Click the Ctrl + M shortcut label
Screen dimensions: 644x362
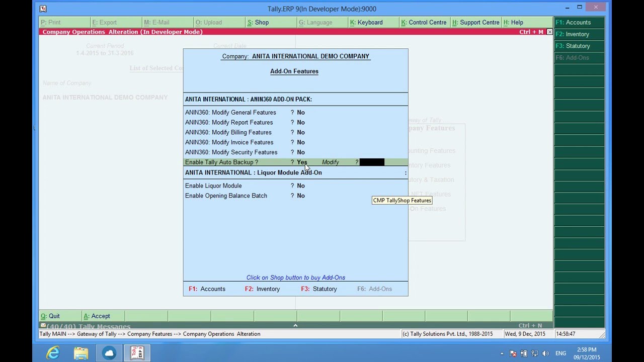point(531,32)
